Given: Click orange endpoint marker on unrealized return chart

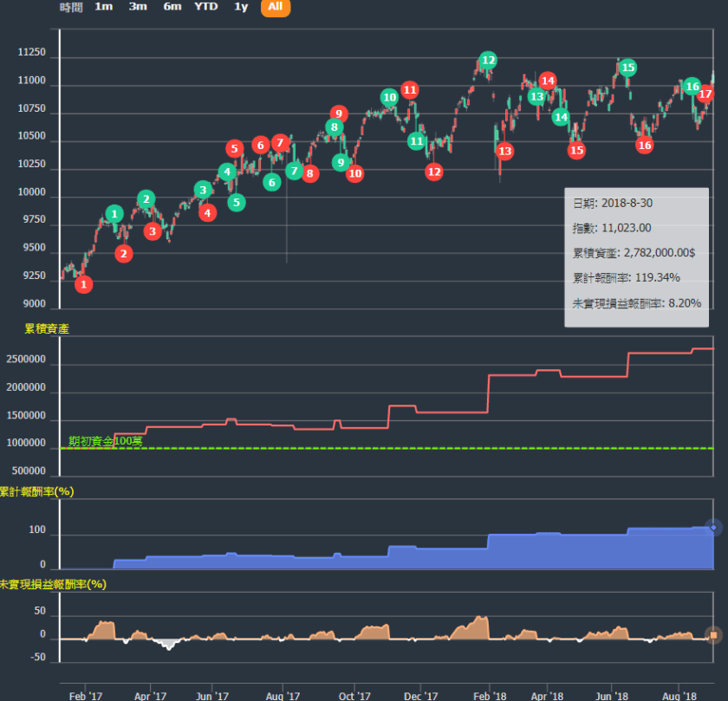Looking at the screenshot, I should (x=713, y=636).
